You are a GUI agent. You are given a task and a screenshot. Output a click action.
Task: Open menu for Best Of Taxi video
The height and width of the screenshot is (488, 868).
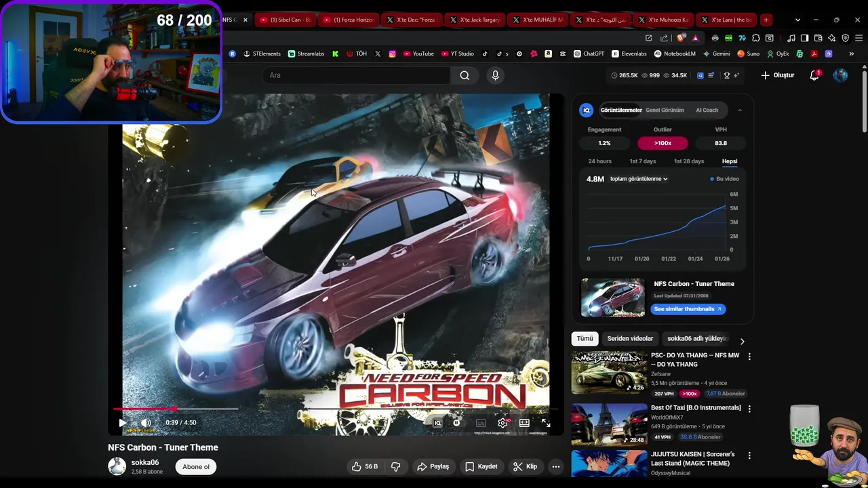749,408
